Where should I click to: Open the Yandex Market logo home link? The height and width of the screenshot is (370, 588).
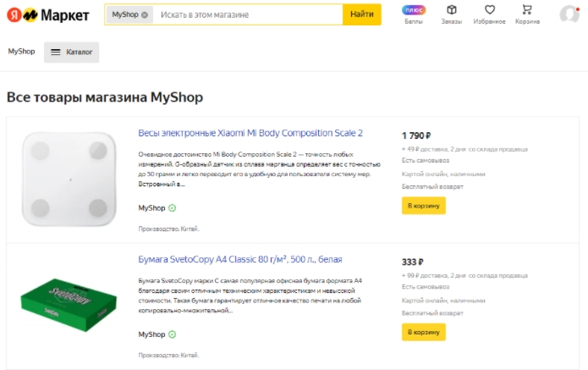(48, 15)
